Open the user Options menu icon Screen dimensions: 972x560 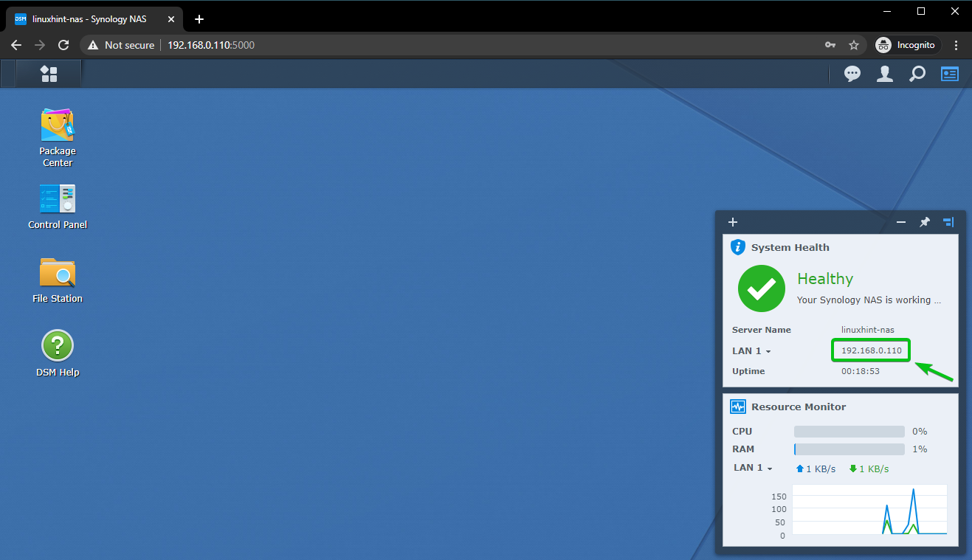pyautogui.click(x=884, y=74)
